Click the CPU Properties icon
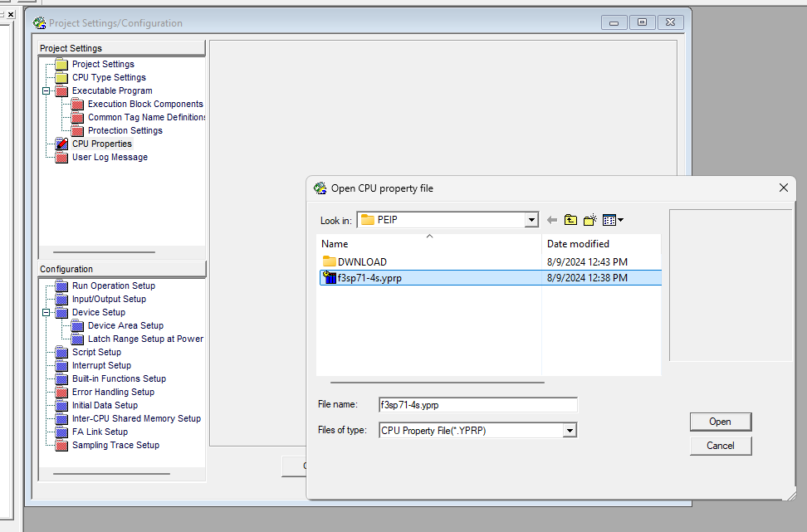807x532 pixels. (61, 144)
